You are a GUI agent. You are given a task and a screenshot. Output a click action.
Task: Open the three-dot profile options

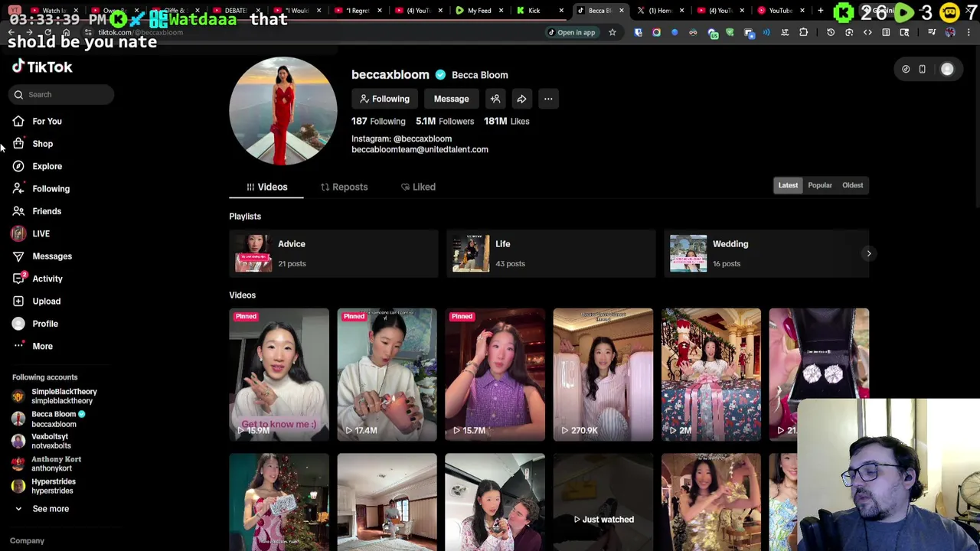[548, 99]
